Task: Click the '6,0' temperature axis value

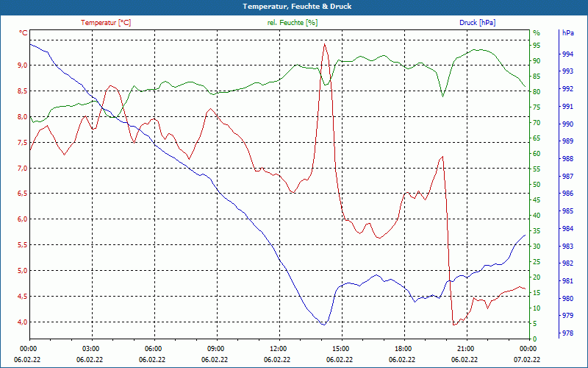Action: point(23,219)
